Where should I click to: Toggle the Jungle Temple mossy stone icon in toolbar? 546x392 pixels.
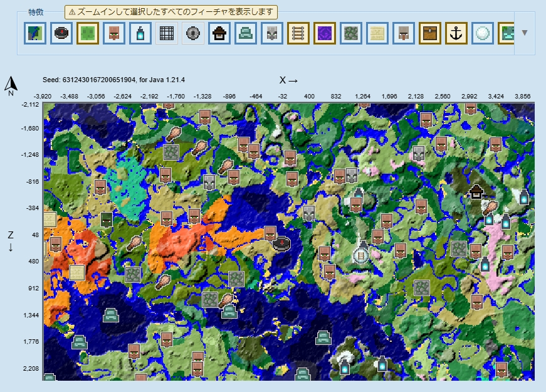[351, 33]
